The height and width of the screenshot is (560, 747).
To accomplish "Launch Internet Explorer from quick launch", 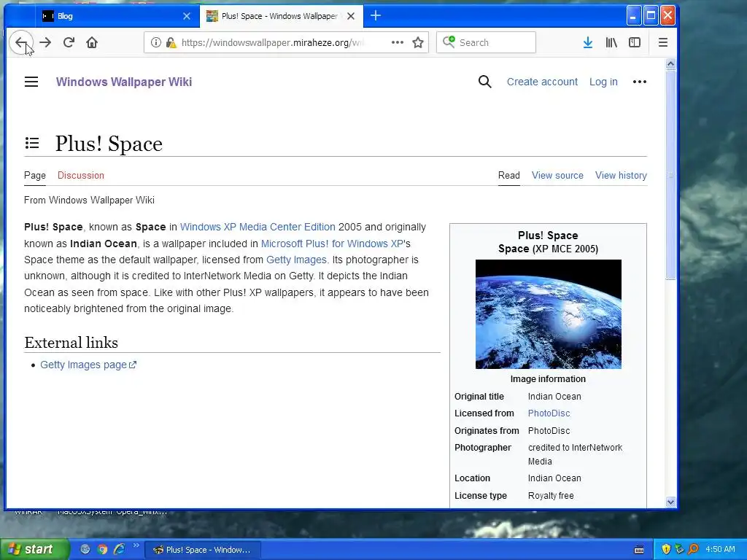I will (x=119, y=550).
